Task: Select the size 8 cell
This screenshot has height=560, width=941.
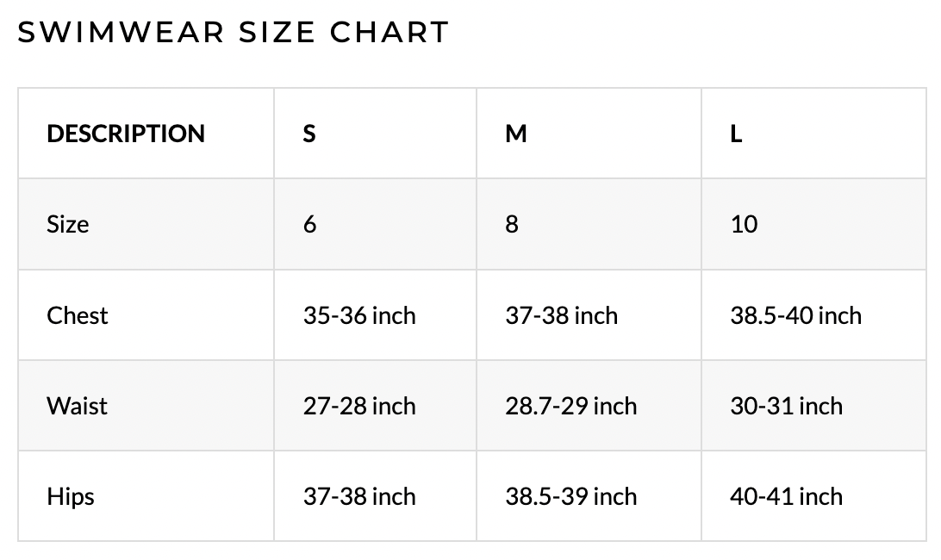Action: coord(512,224)
